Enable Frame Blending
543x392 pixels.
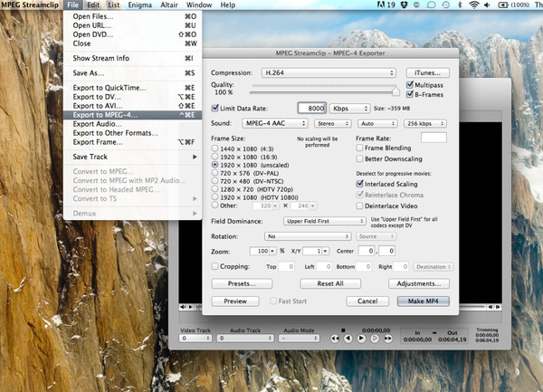(359, 148)
